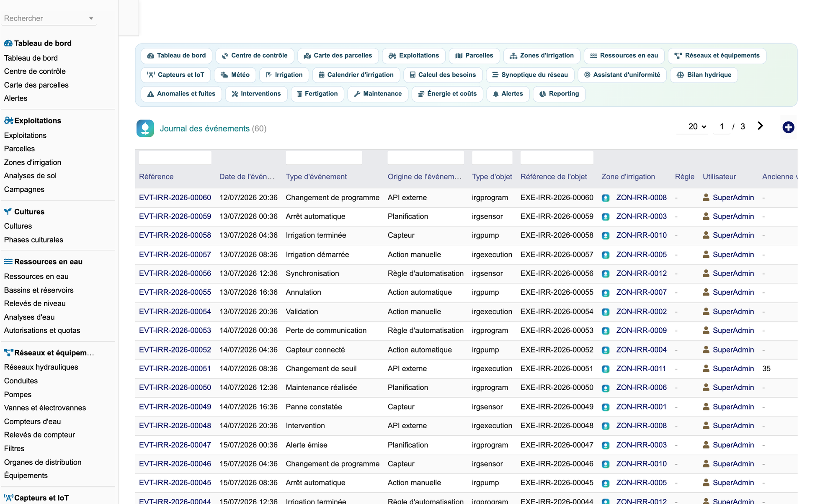This screenshot has height=504, width=815.
Task: Open Zones d'irrigation toolbar tab
Action: click(542, 56)
